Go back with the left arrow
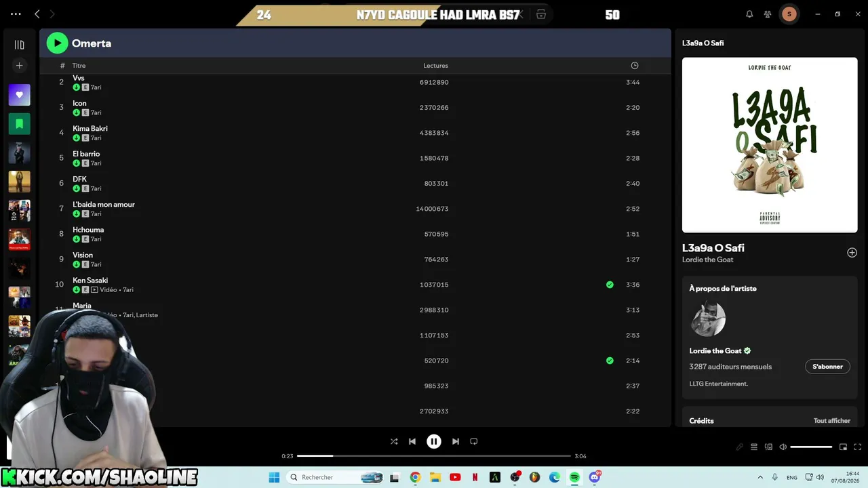The width and height of the screenshot is (868, 488). [37, 14]
